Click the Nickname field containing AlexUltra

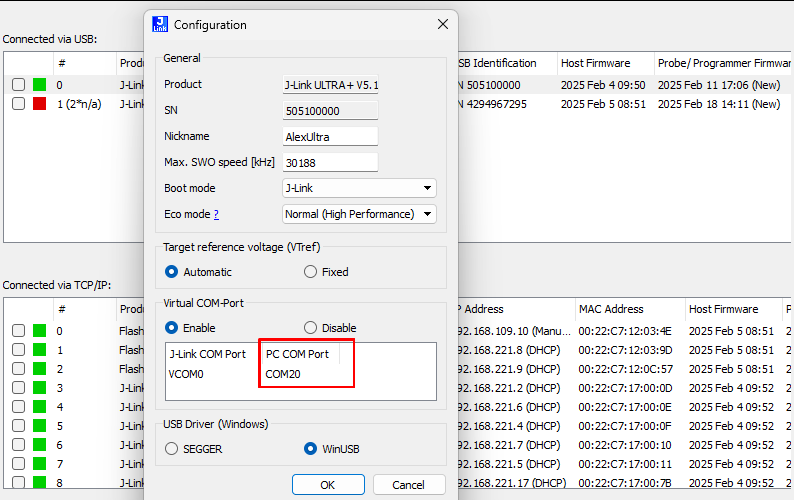tap(330, 136)
